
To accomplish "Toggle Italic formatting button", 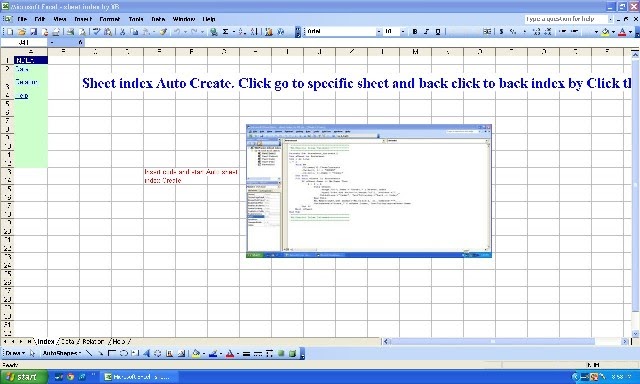I will 426,31.
